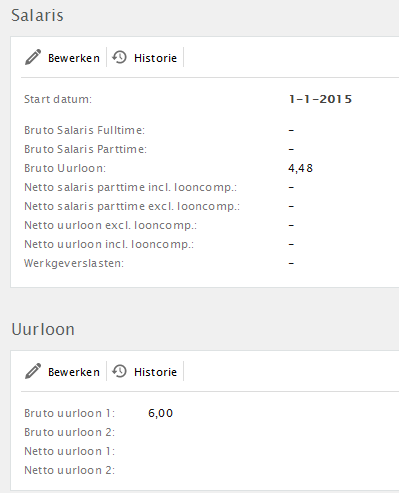Click the history clock icon in Uurloon section
Screen dimensions: 399x493
119,371
